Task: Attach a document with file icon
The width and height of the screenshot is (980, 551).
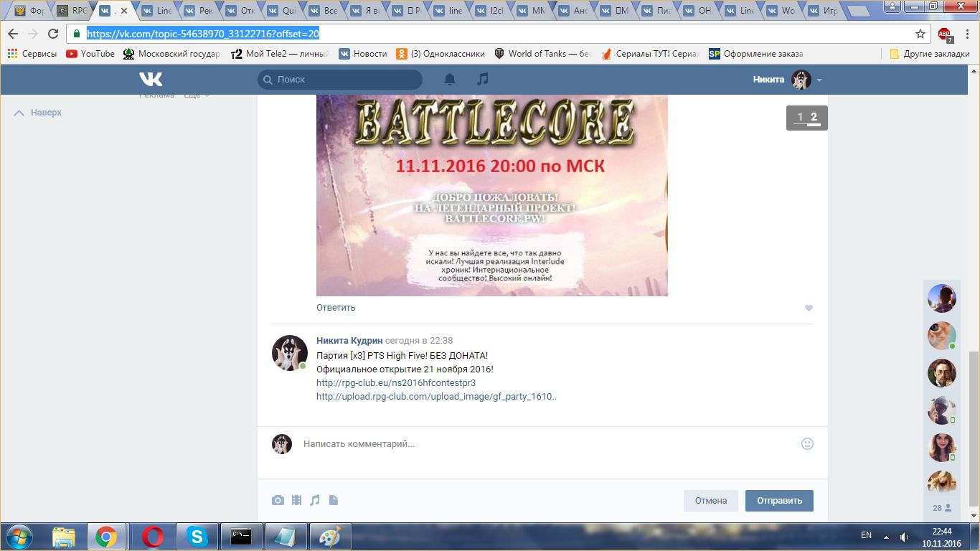Action: (334, 500)
